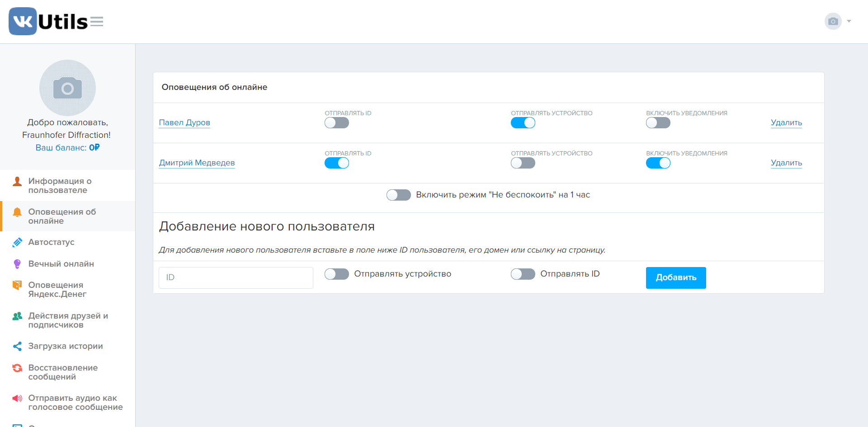Click the bell icon in sidebar

click(x=17, y=212)
